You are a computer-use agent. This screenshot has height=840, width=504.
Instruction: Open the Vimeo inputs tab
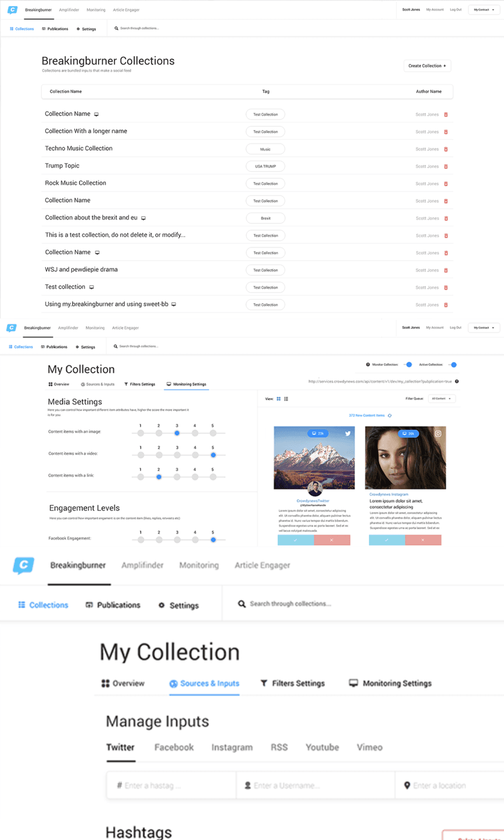[x=370, y=748]
